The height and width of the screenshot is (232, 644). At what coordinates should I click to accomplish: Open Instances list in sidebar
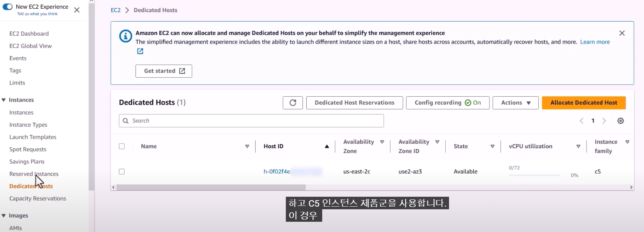coord(21,113)
